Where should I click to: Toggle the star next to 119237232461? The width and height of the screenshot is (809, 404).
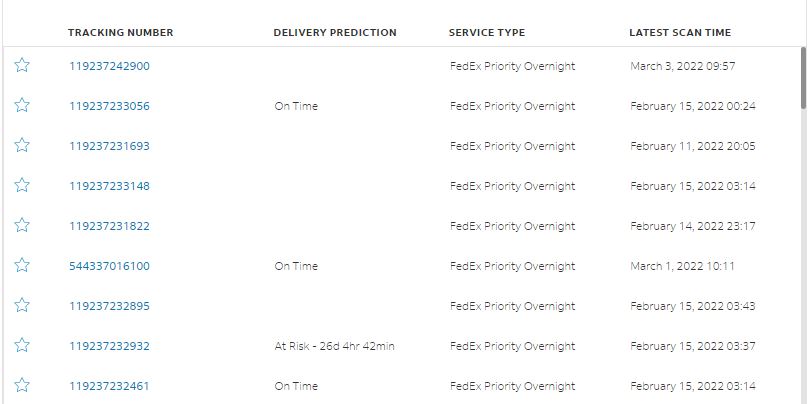click(x=22, y=385)
